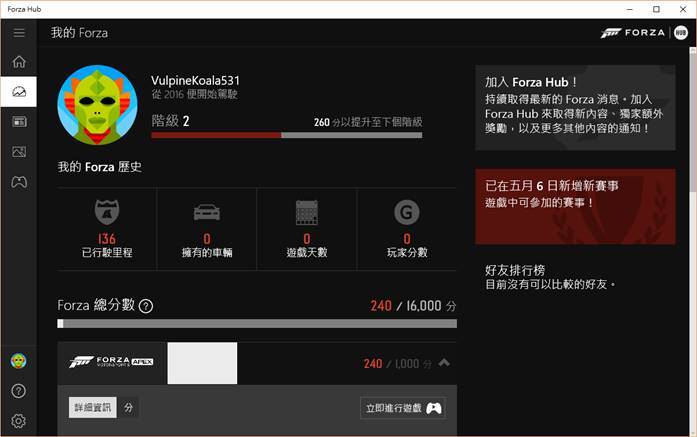This screenshot has height=437, width=697.
Task: Click the 階級 2 level progress bar
Action: [286, 134]
